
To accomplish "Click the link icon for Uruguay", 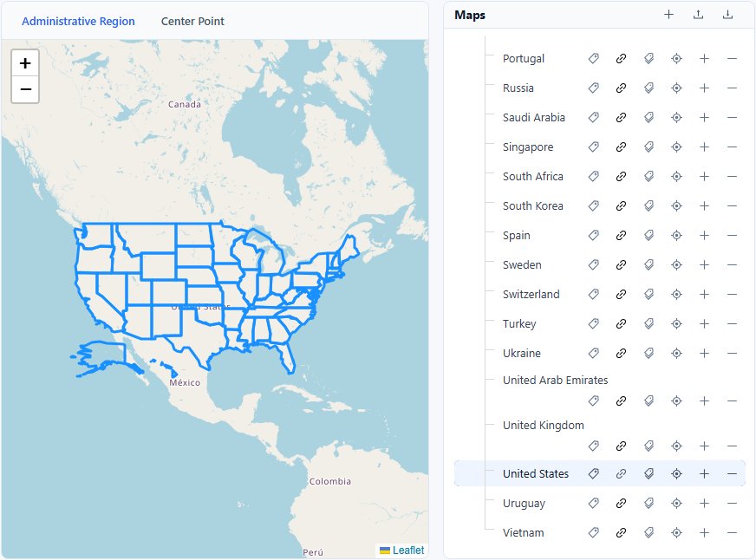I will tap(621, 503).
